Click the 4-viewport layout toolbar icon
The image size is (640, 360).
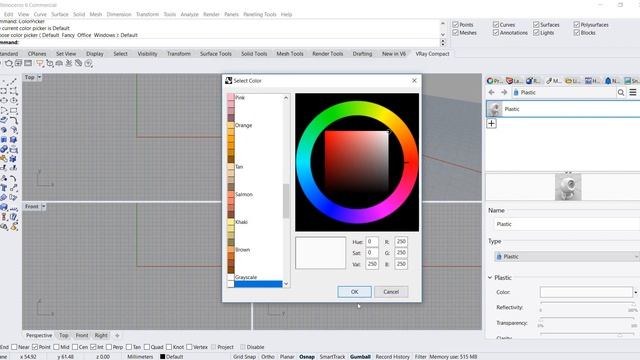tap(18, 63)
